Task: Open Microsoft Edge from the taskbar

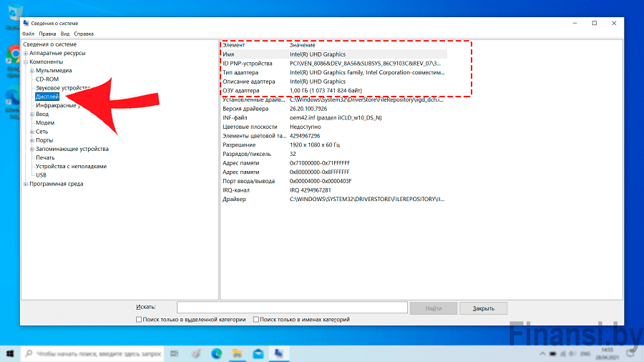Action: click(216, 353)
